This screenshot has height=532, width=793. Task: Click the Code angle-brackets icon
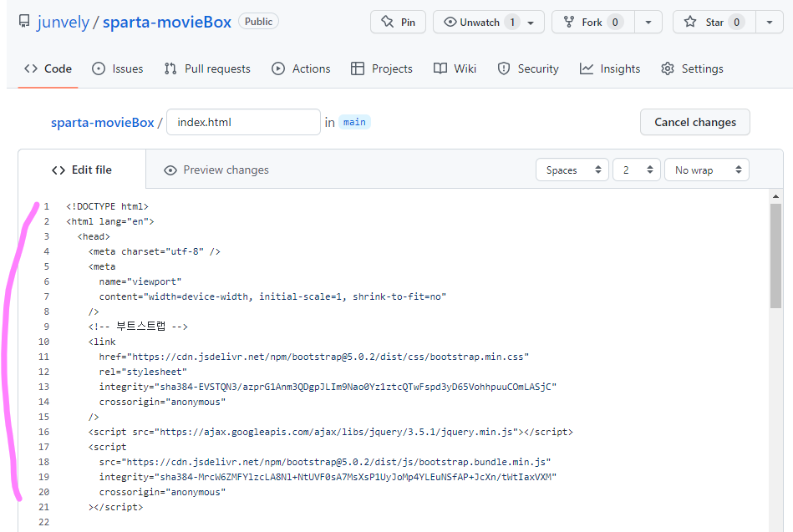coord(31,68)
